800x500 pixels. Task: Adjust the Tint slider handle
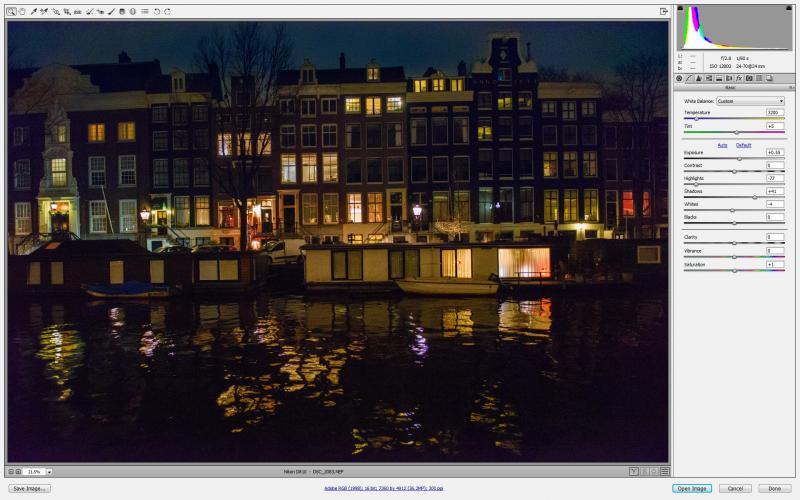coord(736,132)
